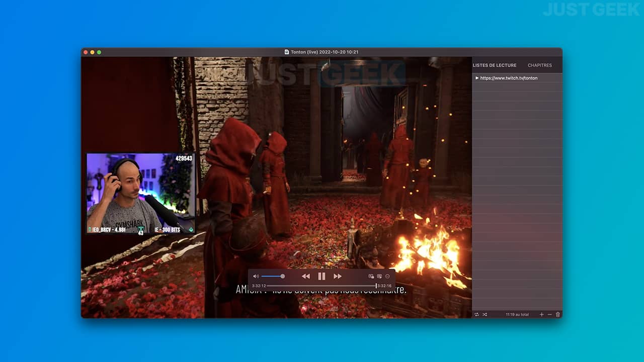Image resolution: width=644 pixels, height=362 pixels.
Task: Click the play triangle beside the twitch URL
Action: pyautogui.click(x=477, y=78)
